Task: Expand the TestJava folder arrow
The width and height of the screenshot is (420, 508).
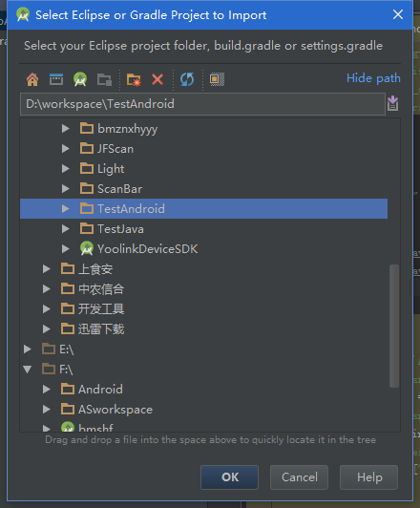Action: point(66,229)
